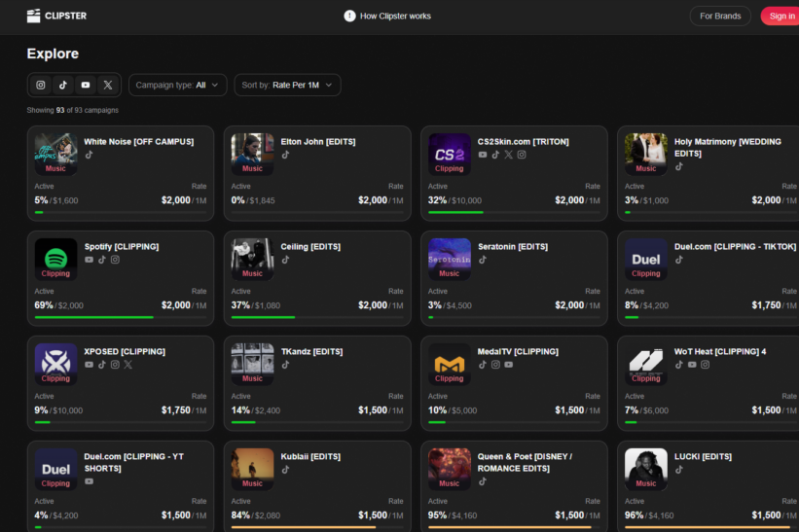Open Queen & Poet Disney romance edits title
The height and width of the screenshot is (532, 799).
click(525, 462)
